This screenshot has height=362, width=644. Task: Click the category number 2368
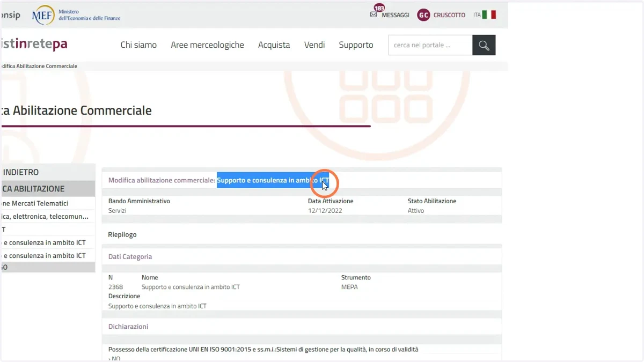tap(115, 287)
